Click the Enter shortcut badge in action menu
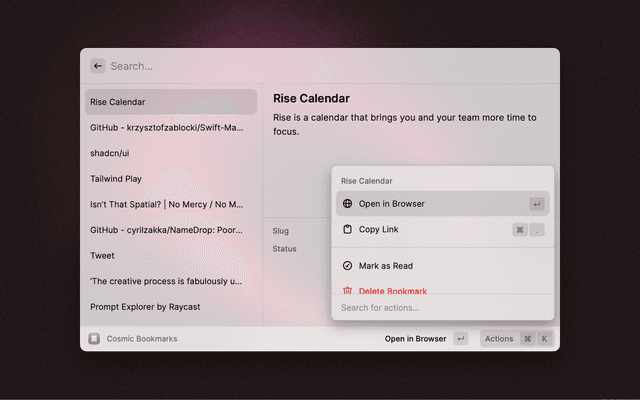This screenshot has width=640, height=400. (x=537, y=204)
